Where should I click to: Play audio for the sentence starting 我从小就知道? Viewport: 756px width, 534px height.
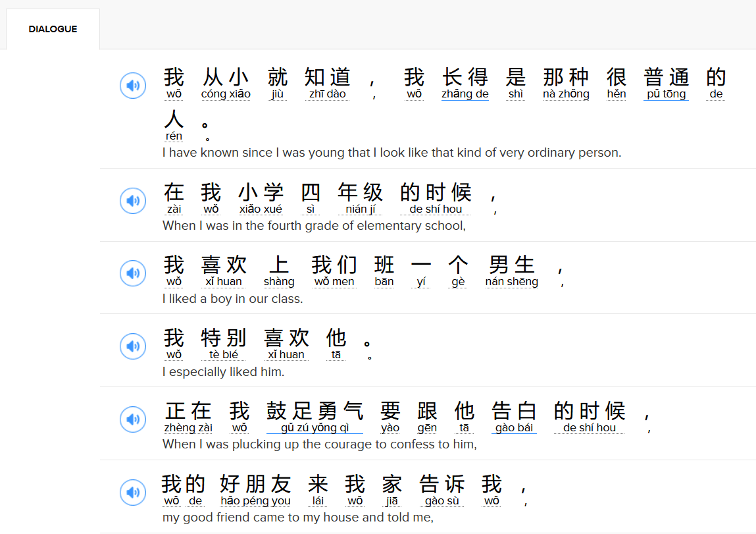click(x=133, y=86)
